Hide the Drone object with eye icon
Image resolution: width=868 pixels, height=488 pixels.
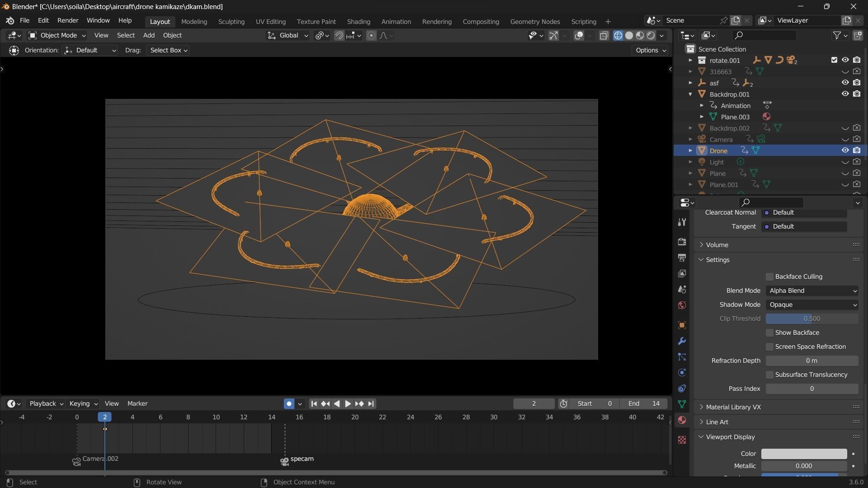pyautogui.click(x=844, y=150)
